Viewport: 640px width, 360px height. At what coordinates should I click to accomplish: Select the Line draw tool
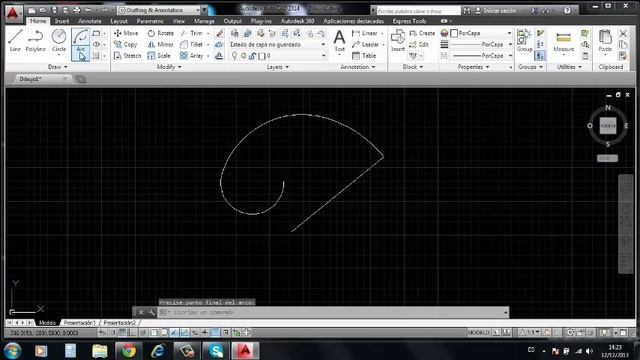(15, 40)
